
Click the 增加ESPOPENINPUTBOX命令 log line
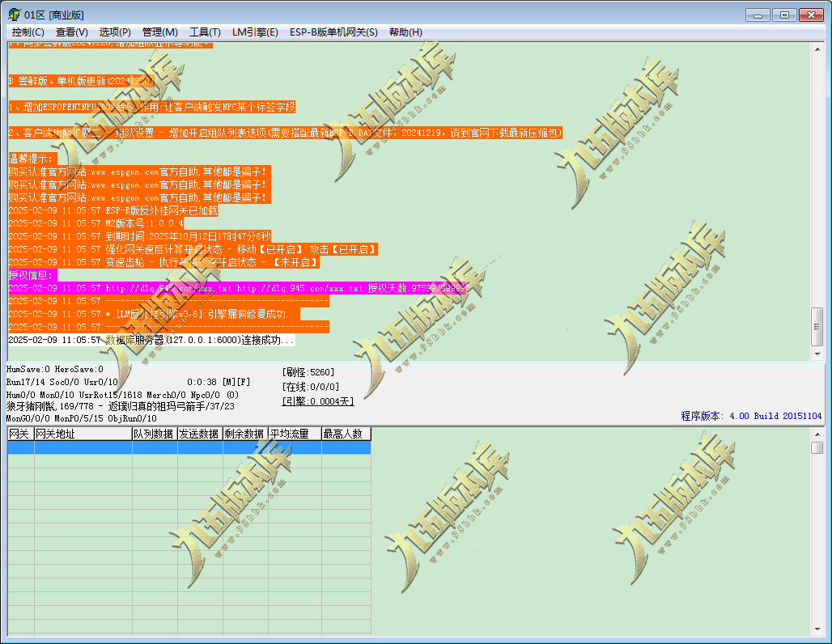pyautogui.click(x=152, y=107)
